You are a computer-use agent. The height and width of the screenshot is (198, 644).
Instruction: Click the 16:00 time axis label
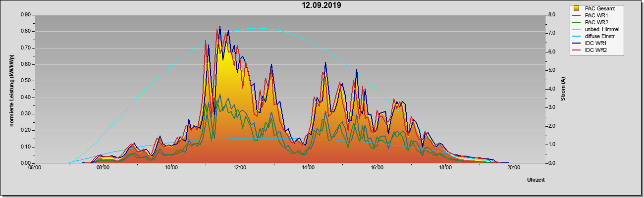click(x=376, y=167)
